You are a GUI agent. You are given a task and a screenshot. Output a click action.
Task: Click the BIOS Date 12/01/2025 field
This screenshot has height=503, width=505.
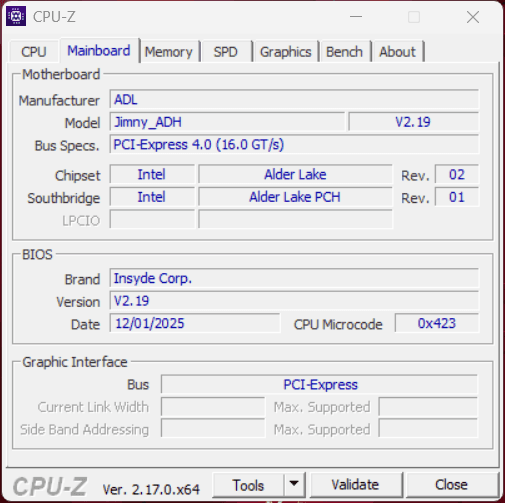coord(195,323)
